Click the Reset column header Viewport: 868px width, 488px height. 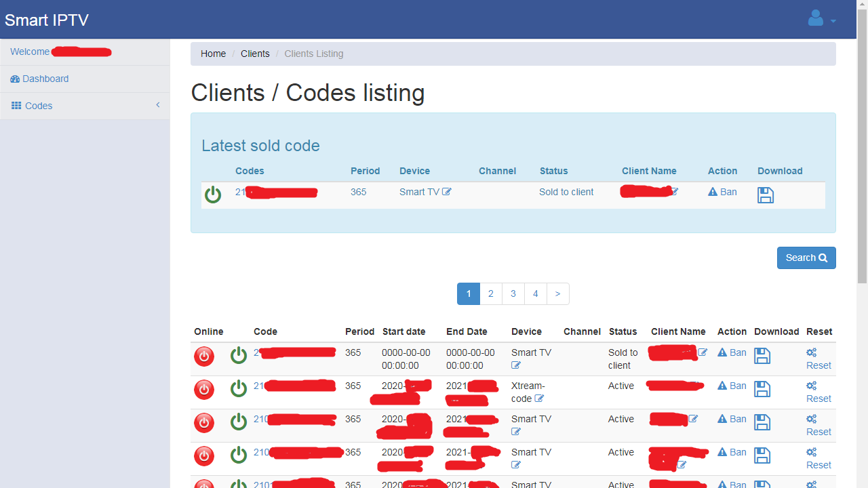(x=819, y=331)
